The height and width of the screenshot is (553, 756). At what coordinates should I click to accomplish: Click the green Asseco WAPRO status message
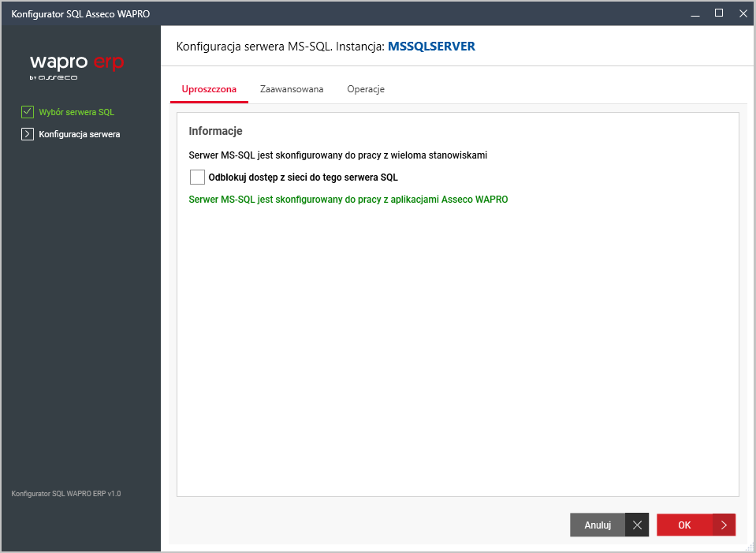click(x=348, y=200)
